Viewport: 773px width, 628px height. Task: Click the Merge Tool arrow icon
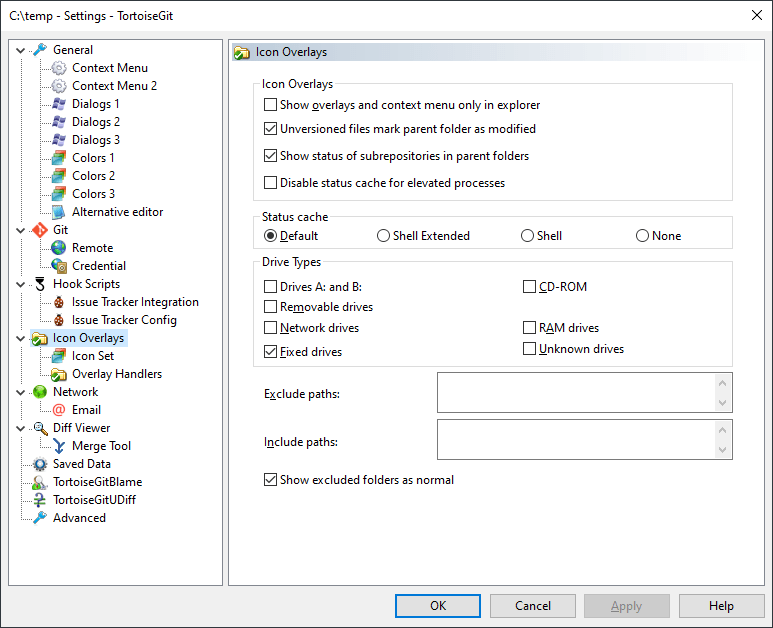tap(59, 446)
